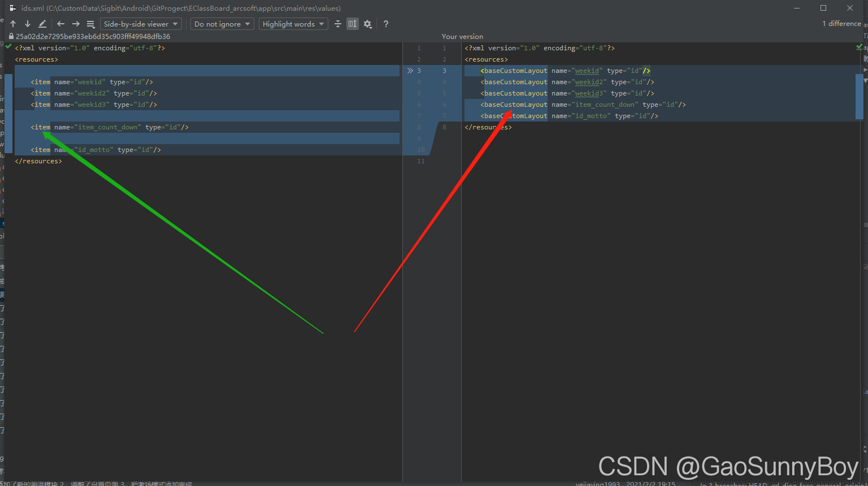The height and width of the screenshot is (486, 868).
Task: Click left pane xml declaration line
Action: point(90,48)
